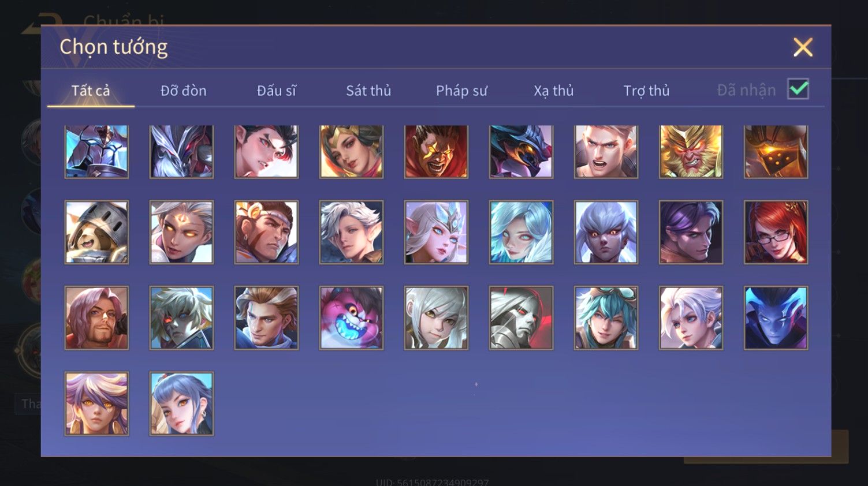Choose the panda with knight helmet hero
868x486 pixels.
pos(96,232)
